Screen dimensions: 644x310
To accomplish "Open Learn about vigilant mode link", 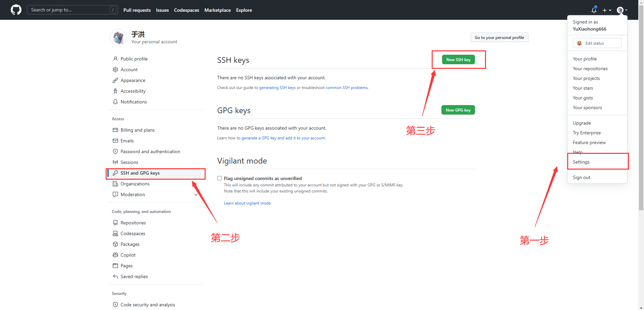I will [248, 203].
